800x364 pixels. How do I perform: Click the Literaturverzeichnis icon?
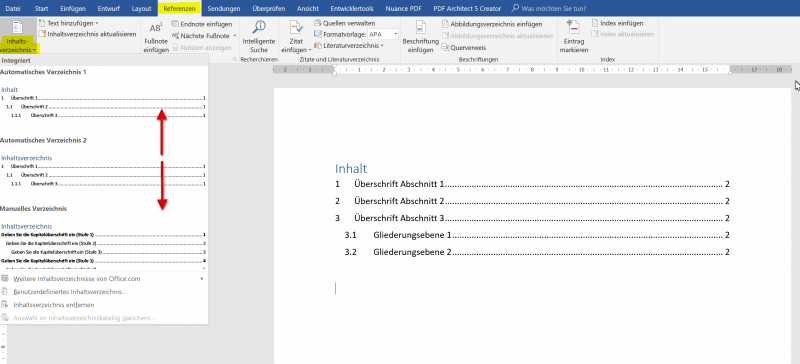tap(318, 45)
